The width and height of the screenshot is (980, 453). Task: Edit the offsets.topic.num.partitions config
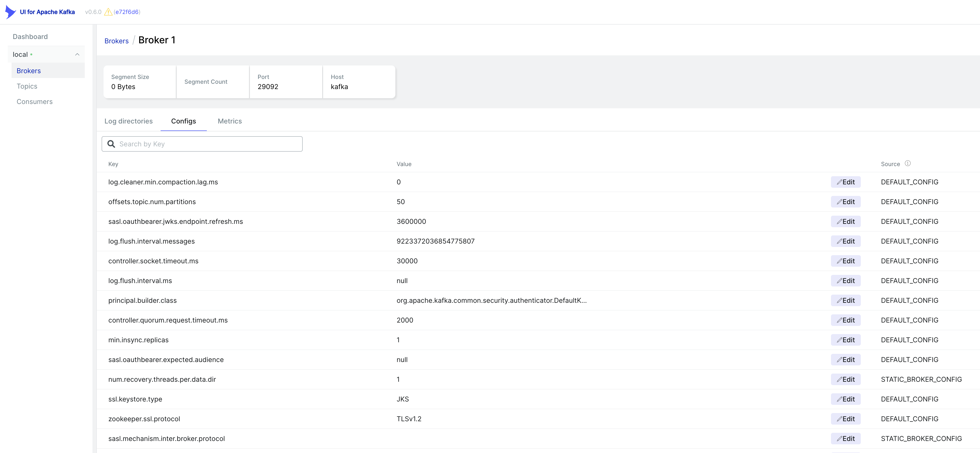point(845,201)
